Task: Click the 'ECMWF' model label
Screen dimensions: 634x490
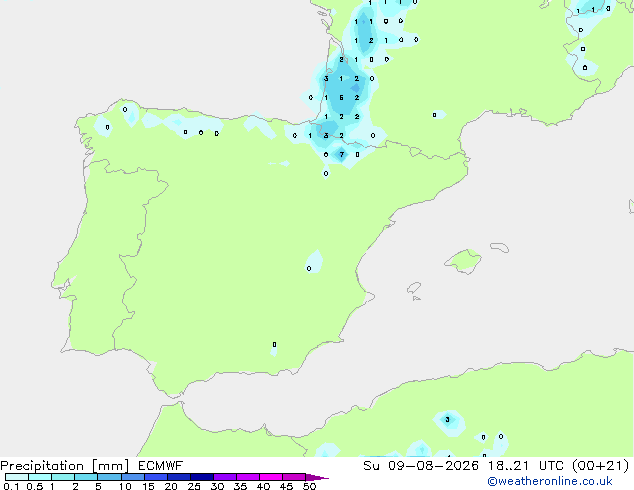Action: pyautogui.click(x=161, y=466)
